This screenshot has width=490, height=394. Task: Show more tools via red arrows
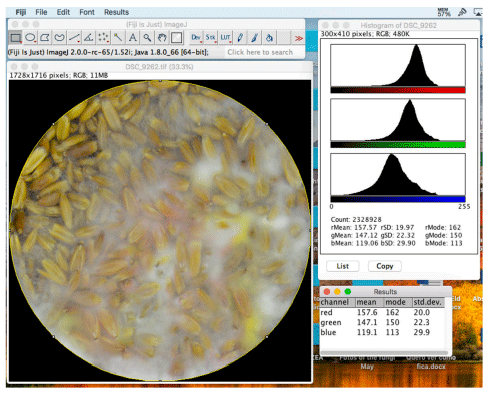click(x=299, y=38)
